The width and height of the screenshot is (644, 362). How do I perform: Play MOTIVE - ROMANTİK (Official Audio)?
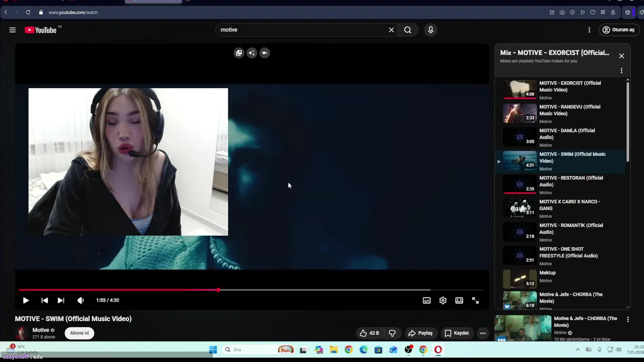tap(561, 232)
